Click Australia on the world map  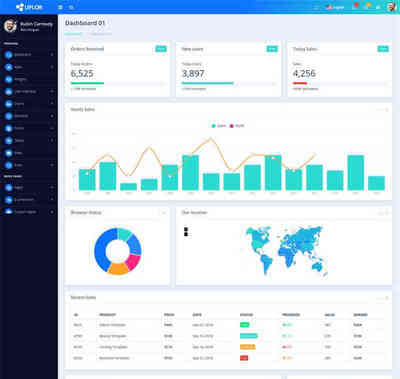point(317,267)
